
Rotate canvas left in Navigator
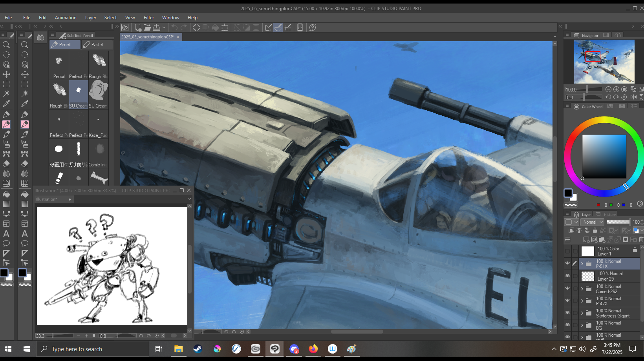click(608, 97)
